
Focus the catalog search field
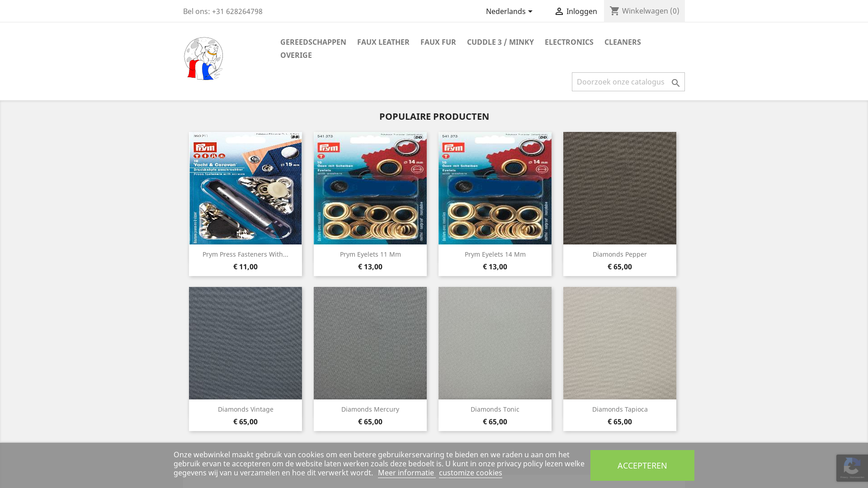click(x=621, y=82)
